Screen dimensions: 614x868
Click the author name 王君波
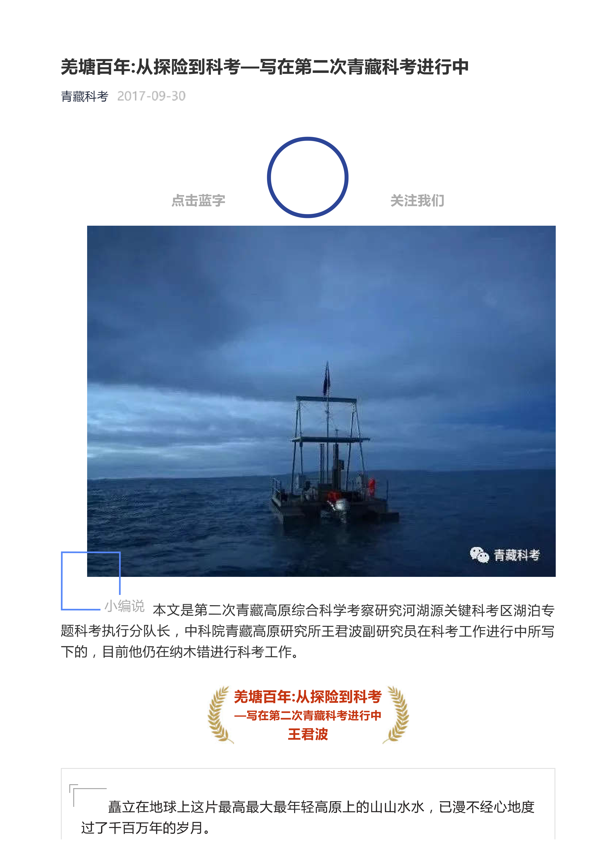(308, 734)
